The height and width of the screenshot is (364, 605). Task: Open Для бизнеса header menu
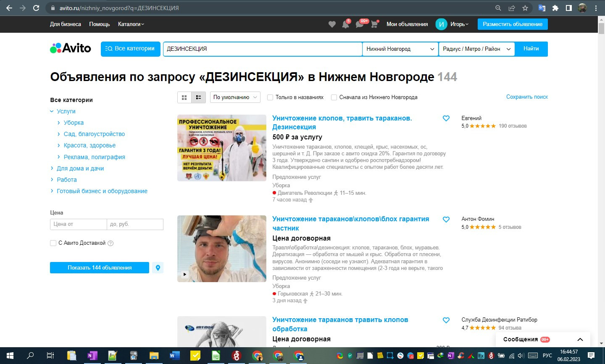click(x=66, y=24)
